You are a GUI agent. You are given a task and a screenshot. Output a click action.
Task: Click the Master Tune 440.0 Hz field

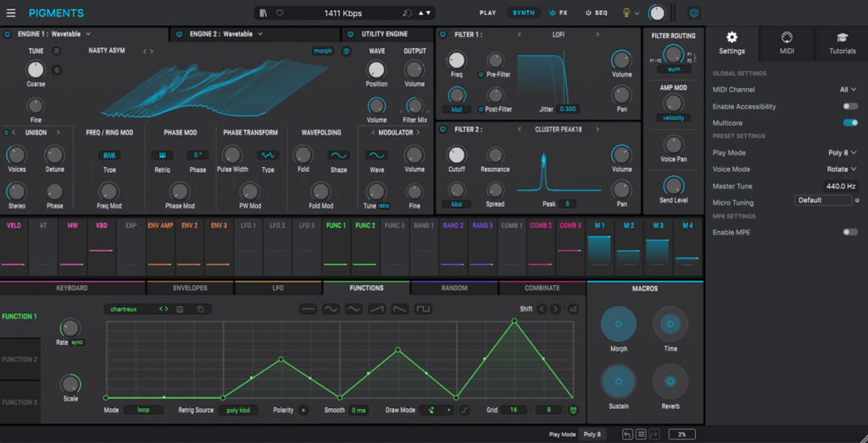coord(840,186)
